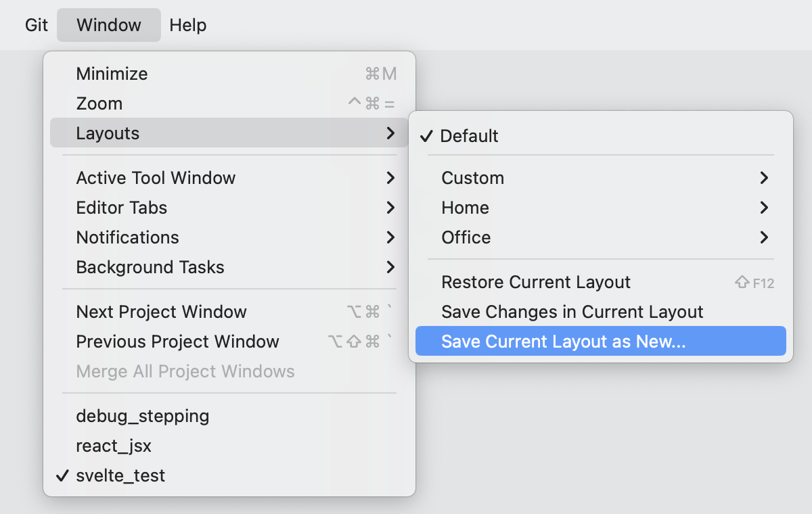
Task: Switch to the debug_stepping layout
Action: [x=142, y=416]
